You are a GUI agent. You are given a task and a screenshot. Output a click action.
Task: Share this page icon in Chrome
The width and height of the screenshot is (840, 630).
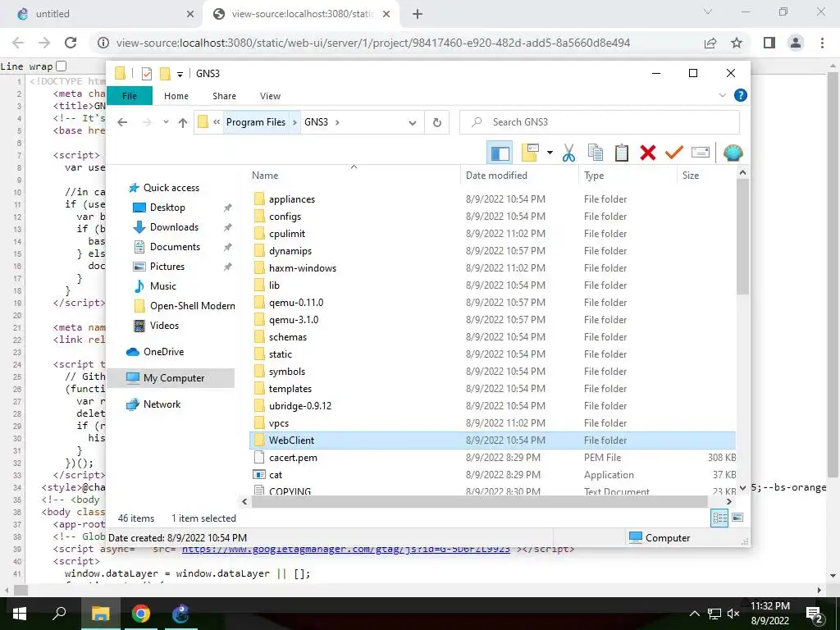point(710,43)
